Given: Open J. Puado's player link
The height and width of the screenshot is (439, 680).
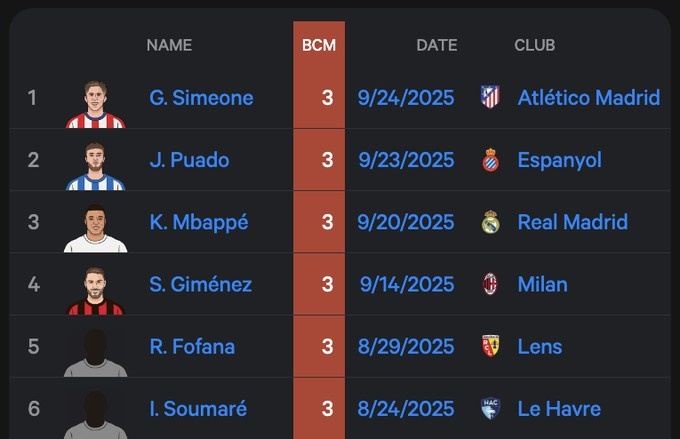Looking at the screenshot, I should 189,160.
